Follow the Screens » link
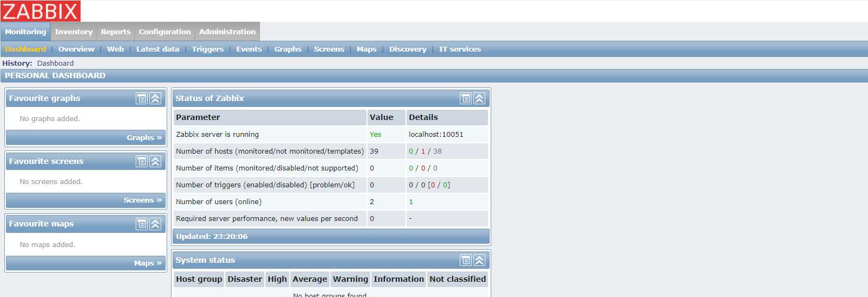Image resolution: width=868 pixels, height=297 pixels. (143, 200)
